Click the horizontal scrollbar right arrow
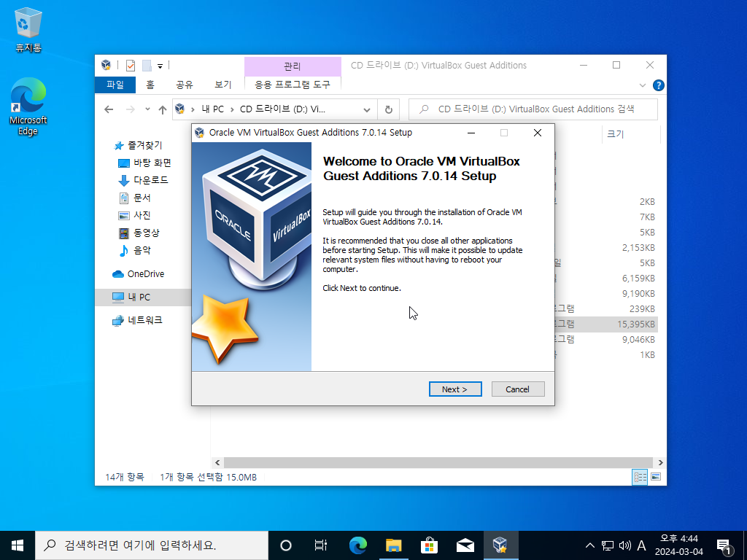The height and width of the screenshot is (560, 747). tap(660, 462)
